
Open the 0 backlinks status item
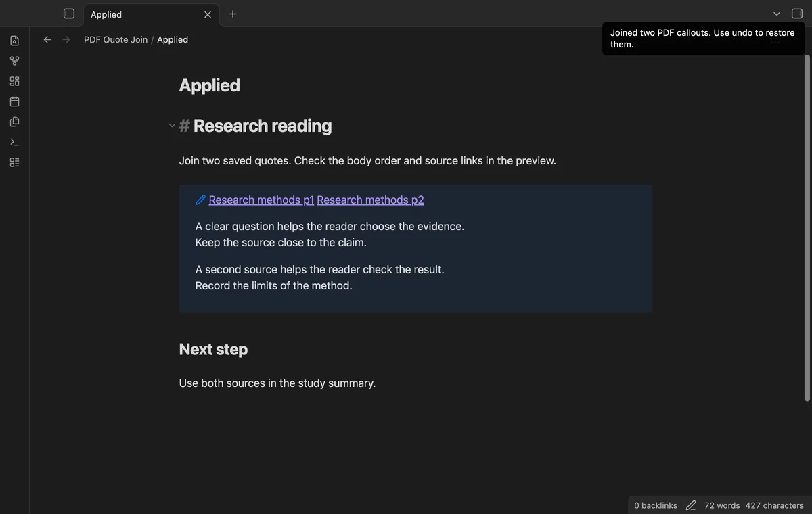tap(656, 505)
